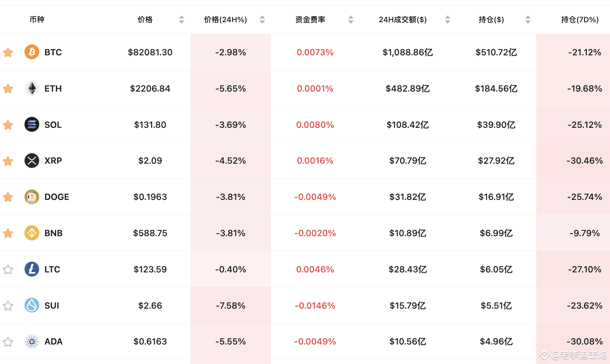Sort the table by 价格 column
This screenshot has width=610, height=364.
click(181, 19)
